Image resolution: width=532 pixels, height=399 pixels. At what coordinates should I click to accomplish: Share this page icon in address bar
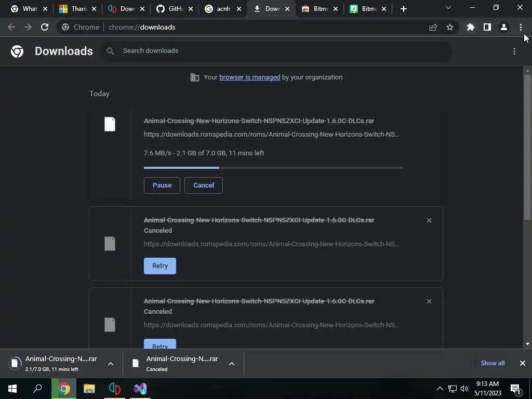433,27
